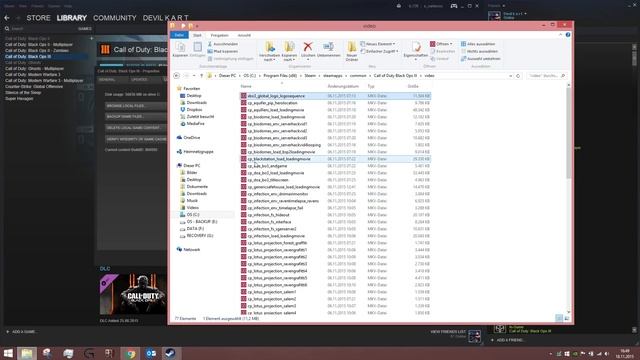Click Pfad kopieren in the ribbon
The image size is (640, 360).
tap(223, 51)
